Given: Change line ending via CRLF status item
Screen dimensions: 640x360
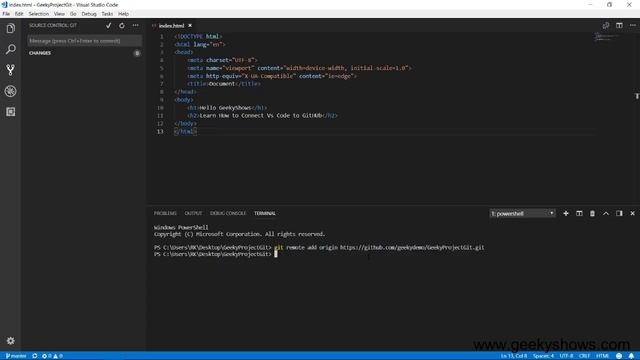Looking at the screenshot, I should (x=584, y=356).
